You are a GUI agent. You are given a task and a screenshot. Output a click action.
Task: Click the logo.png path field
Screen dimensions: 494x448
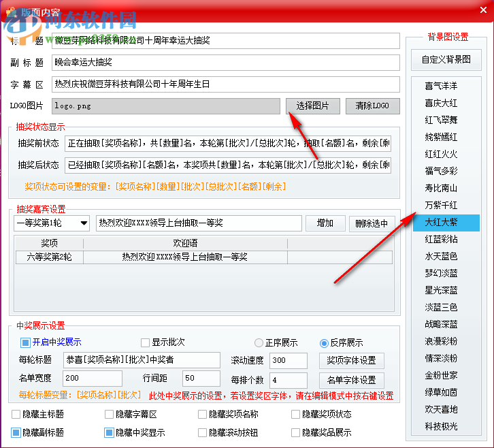[x=166, y=106]
